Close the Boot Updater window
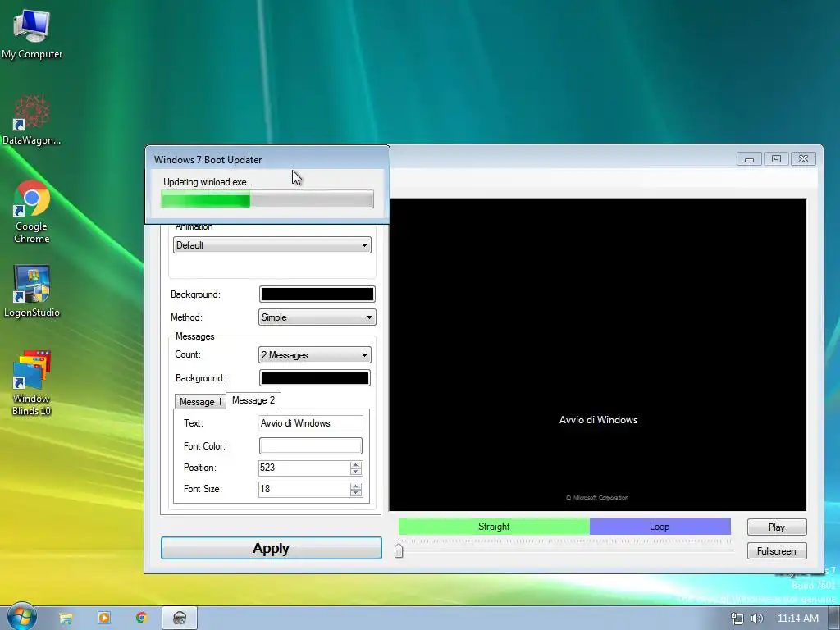 tap(804, 159)
